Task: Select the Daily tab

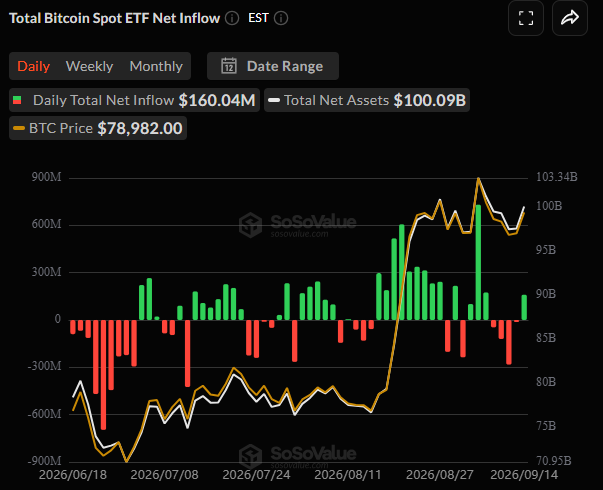Action: 33,66
